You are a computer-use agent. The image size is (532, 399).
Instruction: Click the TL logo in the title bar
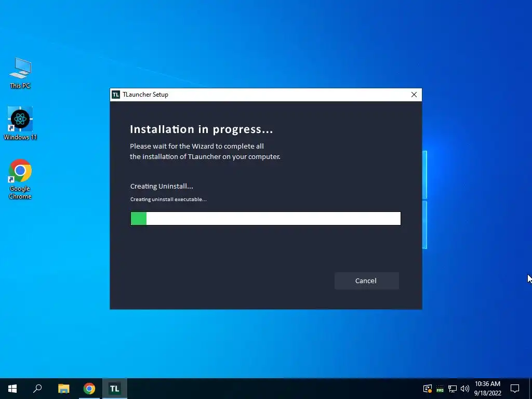pyautogui.click(x=116, y=95)
